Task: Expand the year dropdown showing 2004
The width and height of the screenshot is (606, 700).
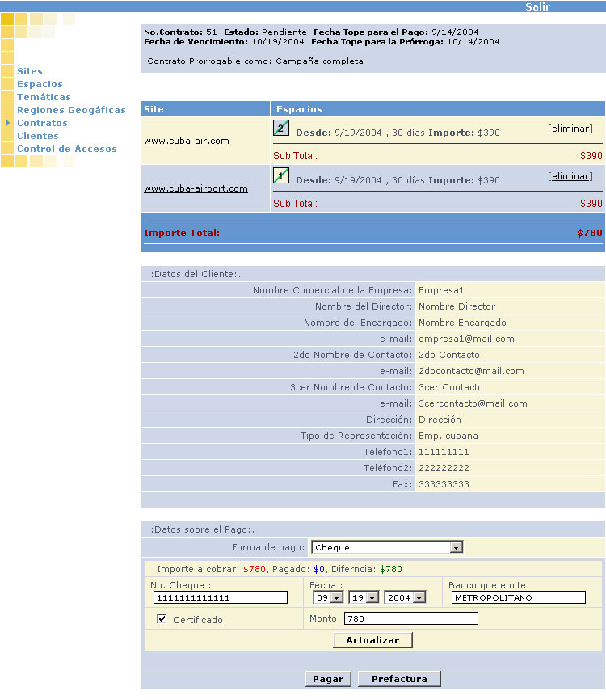Action: click(x=405, y=597)
